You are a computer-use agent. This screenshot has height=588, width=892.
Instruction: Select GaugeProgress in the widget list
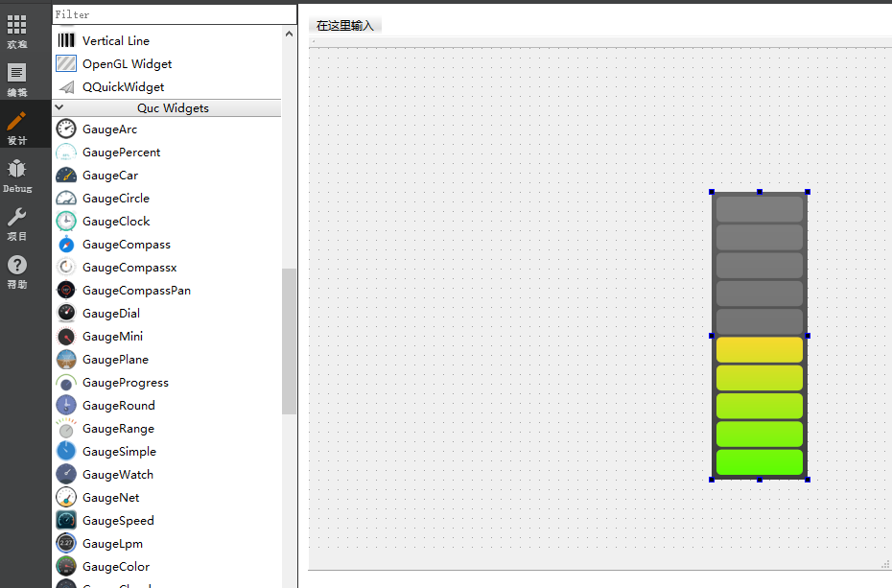coord(125,383)
